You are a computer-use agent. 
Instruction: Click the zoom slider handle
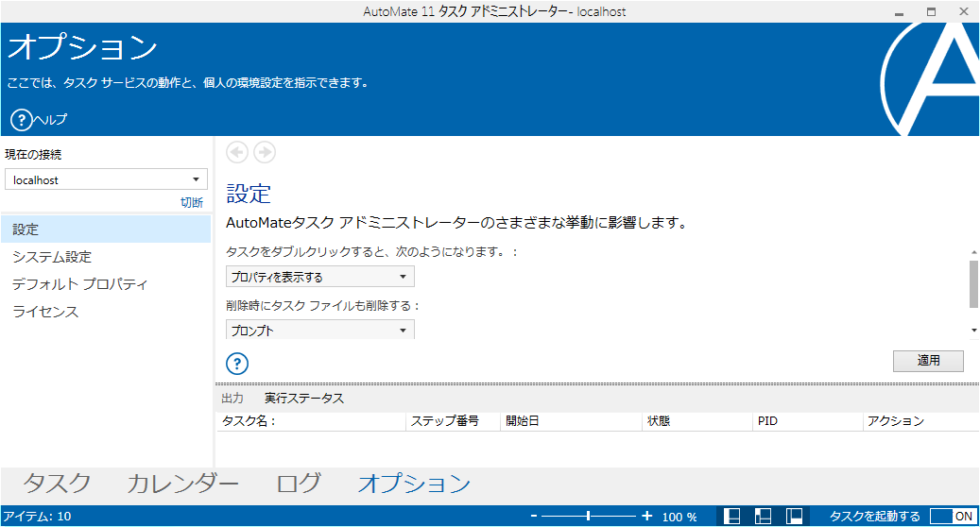point(588,516)
